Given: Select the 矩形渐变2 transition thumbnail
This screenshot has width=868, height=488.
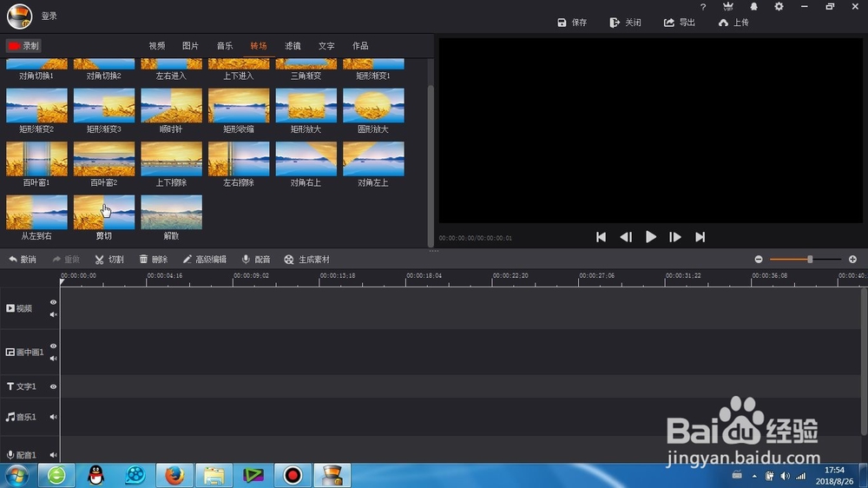Looking at the screenshot, I should (x=36, y=105).
